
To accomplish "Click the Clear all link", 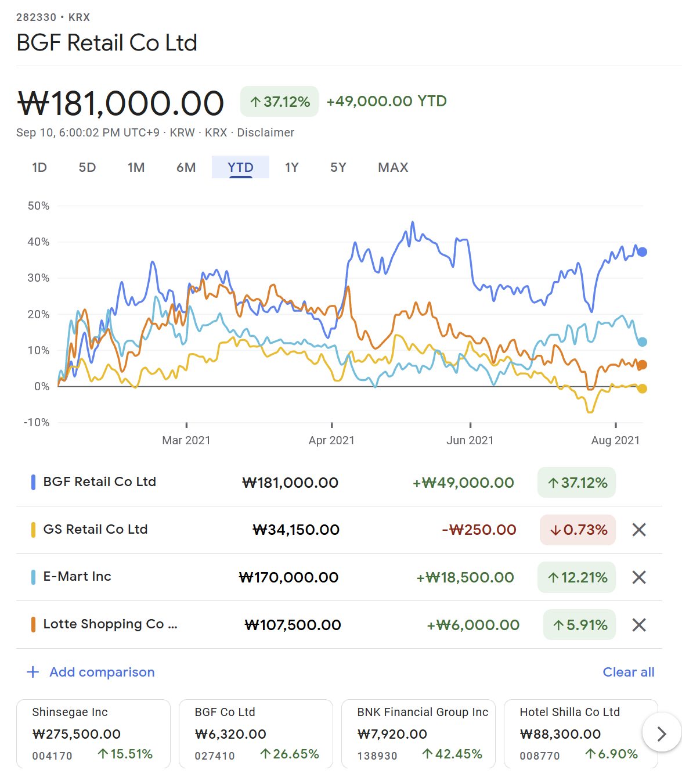I will point(628,672).
